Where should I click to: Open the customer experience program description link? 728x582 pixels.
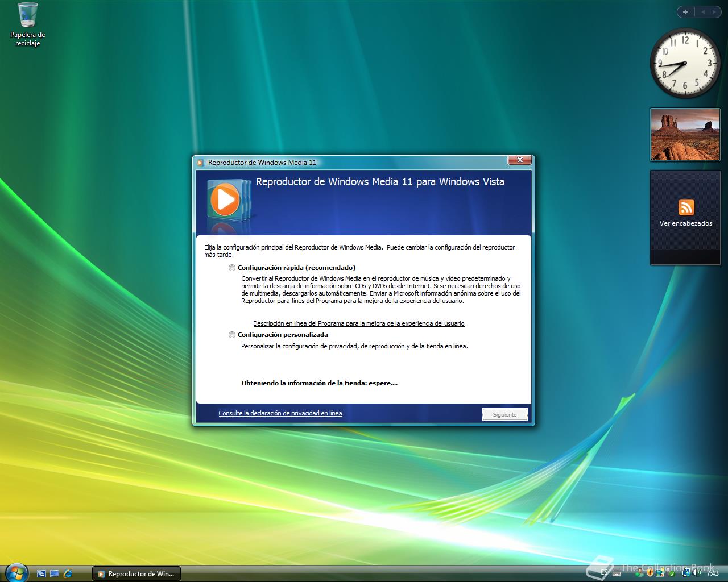[x=359, y=323]
